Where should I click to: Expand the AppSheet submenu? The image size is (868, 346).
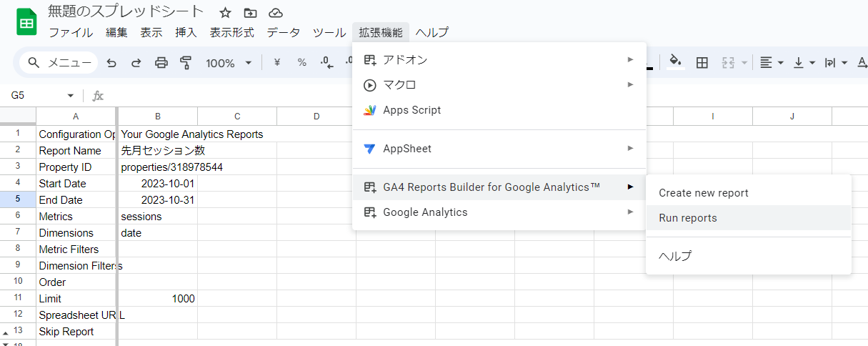(x=499, y=149)
